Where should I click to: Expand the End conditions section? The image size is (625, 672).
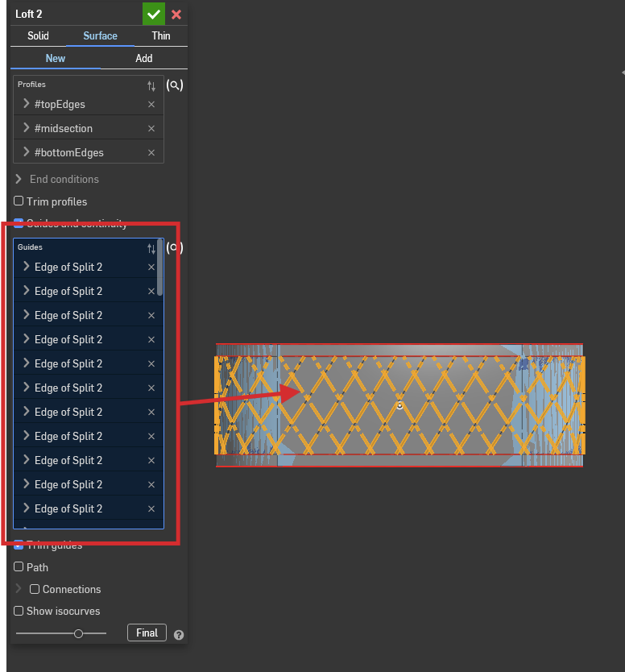click(x=19, y=179)
